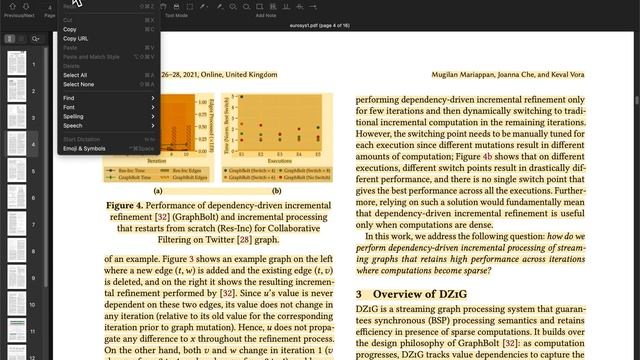The image size is (640, 360).
Task: Expand the Speech submenu
Action: pyautogui.click(x=109, y=126)
